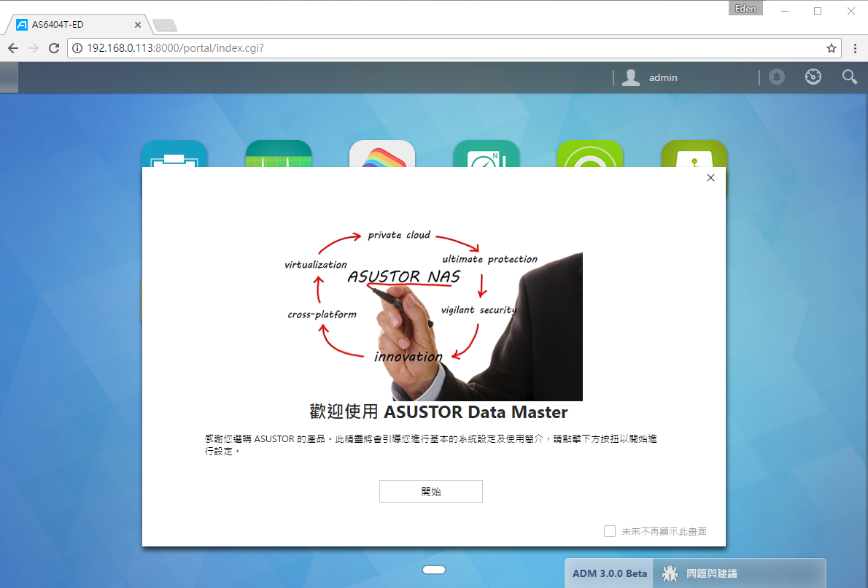
Task: Open the green activity monitor app icon
Action: click(279, 153)
